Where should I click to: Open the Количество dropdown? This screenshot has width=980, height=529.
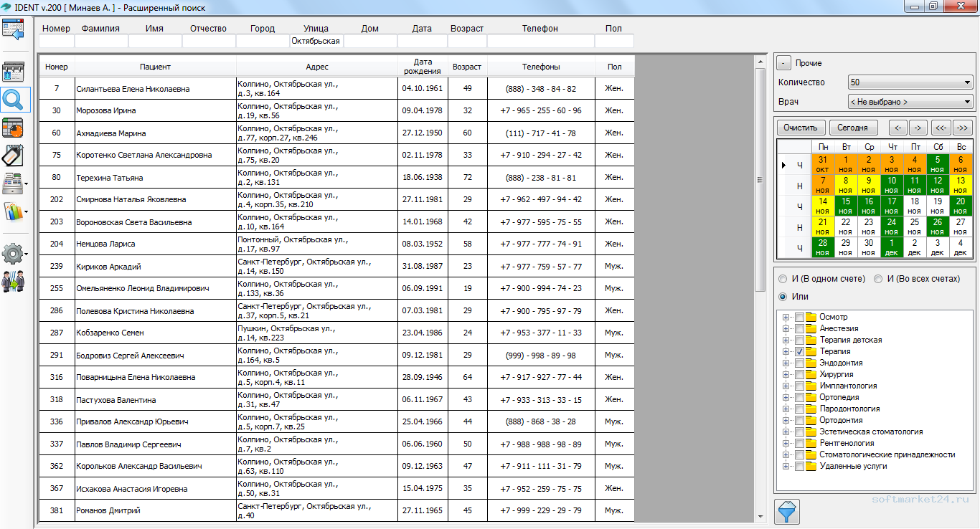point(910,82)
